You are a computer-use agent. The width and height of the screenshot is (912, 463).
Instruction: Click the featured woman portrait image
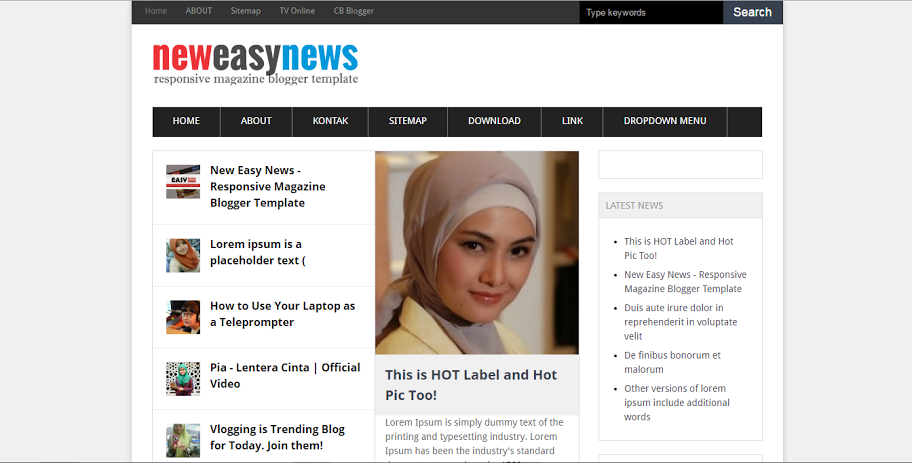pyautogui.click(x=477, y=252)
